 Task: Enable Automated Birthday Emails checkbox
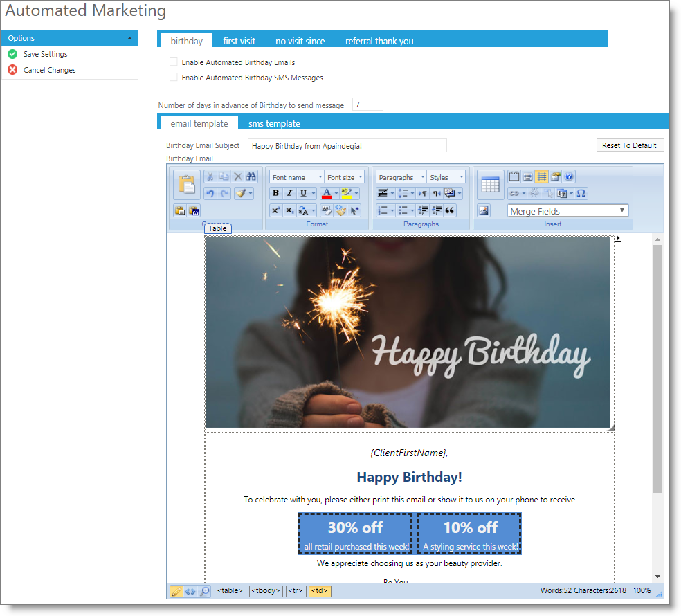click(x=173, y=62)
